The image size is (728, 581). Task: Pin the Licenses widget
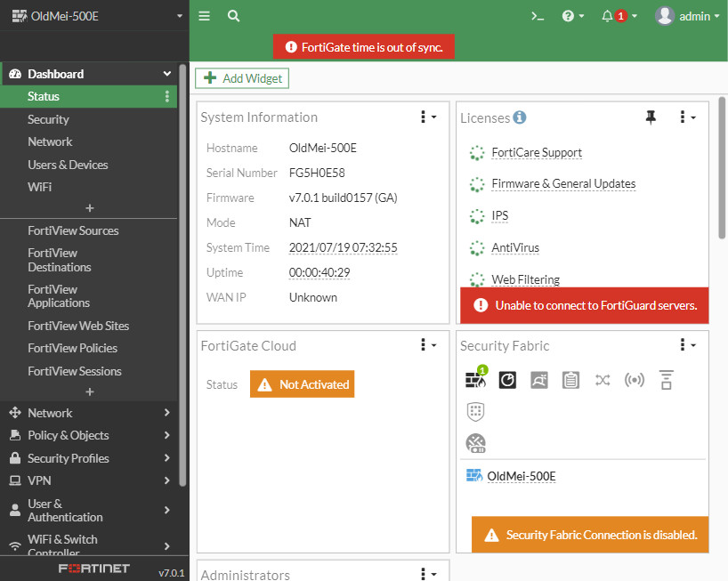(x=651, y=117)
